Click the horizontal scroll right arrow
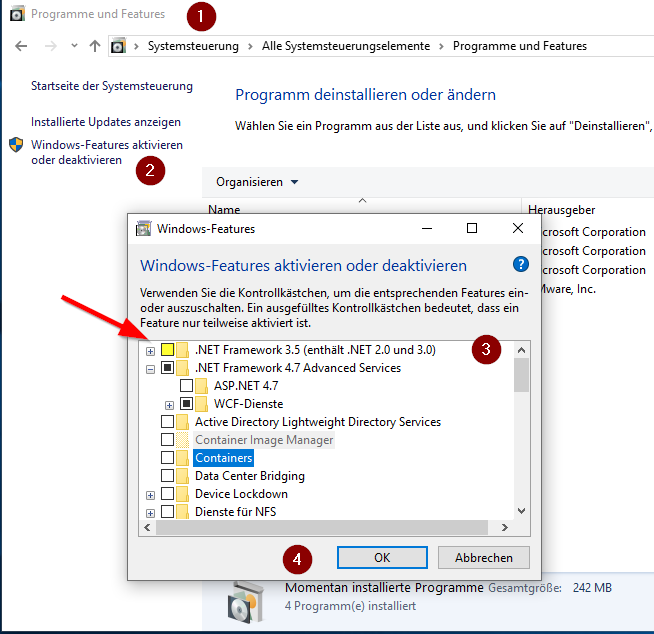Viewport: 654px width, 634px height. (x=505, y=528)
